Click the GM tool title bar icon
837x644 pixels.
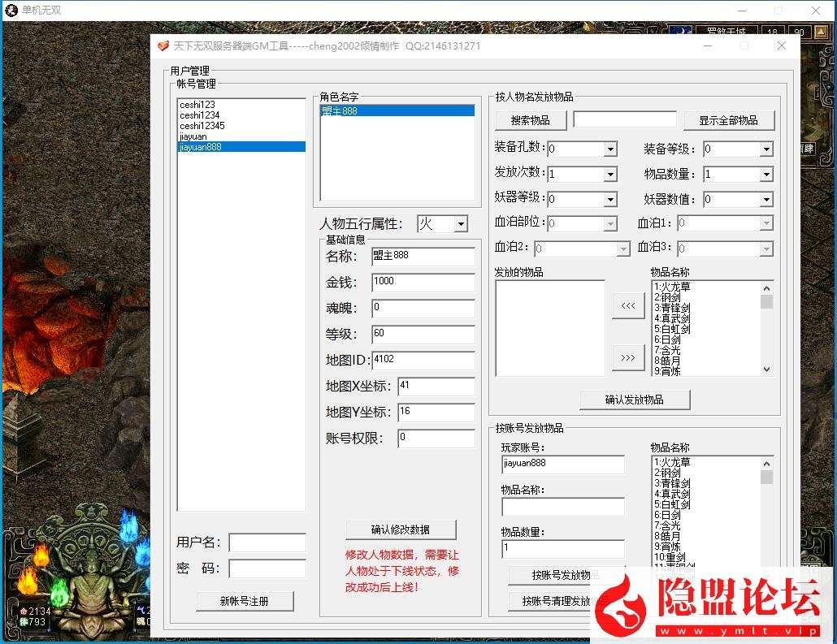tap(163, 46)
